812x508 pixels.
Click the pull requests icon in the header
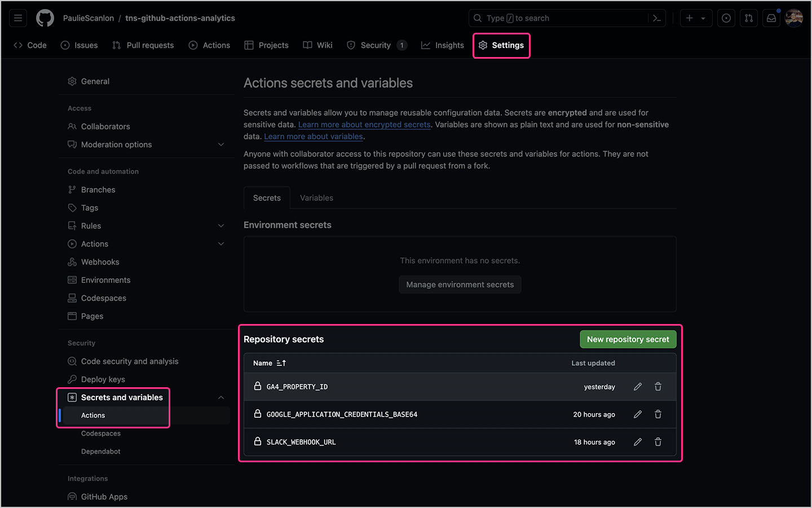click(x=748, y=17)
